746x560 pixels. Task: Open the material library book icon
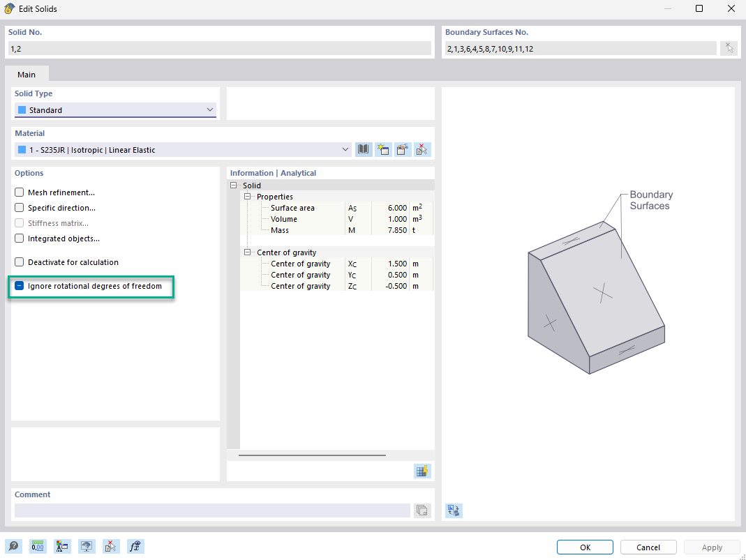pyautogui.click(x=364, y=150)
